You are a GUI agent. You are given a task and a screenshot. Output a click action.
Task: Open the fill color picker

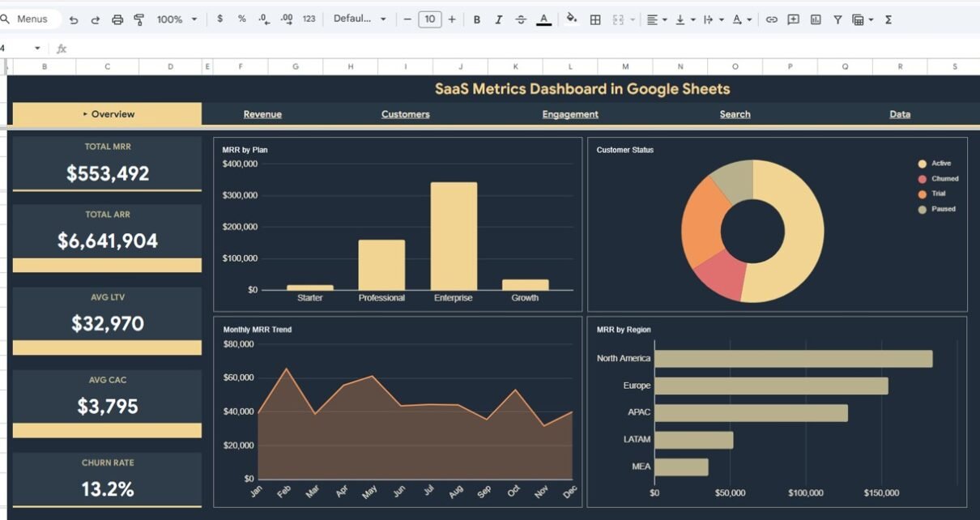572,19
